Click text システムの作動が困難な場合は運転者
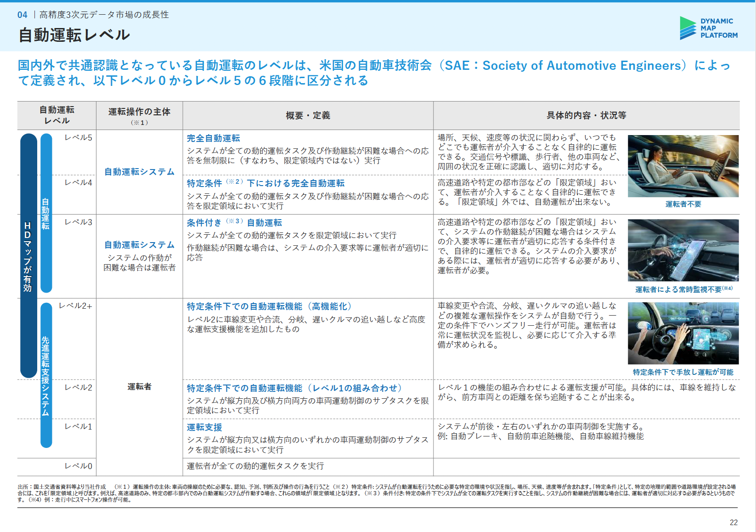756x532 pixels. (139, 262)
